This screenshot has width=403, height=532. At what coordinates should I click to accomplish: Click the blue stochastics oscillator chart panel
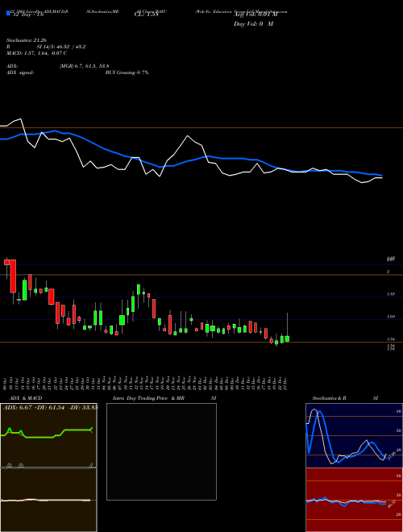pos(354,435)
